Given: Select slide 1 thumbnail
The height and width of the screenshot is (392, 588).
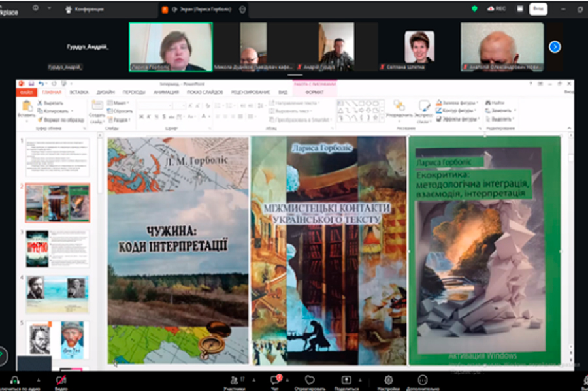Looking at the screenshot, I should [x=57, y=157].
